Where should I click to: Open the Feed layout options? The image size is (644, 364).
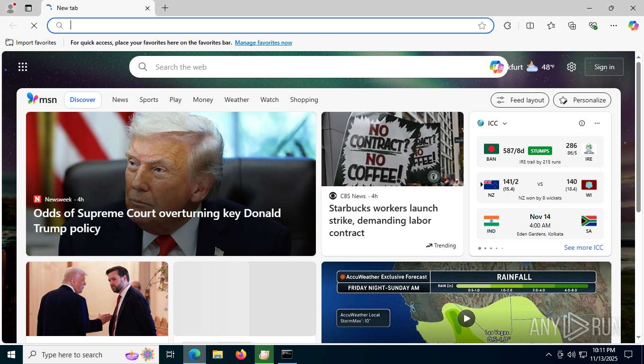tap(520, 100)
